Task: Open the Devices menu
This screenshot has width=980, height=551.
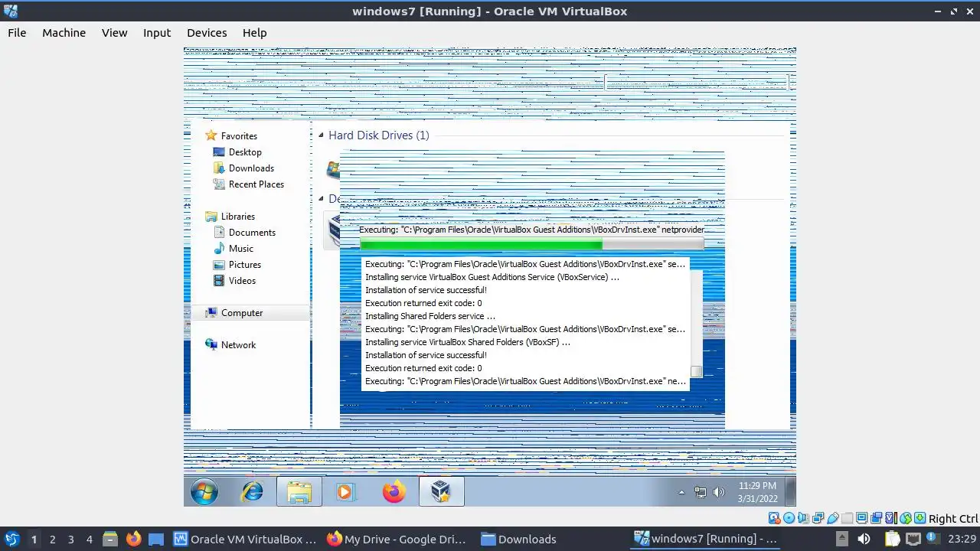Action: [x=207, y=33]
